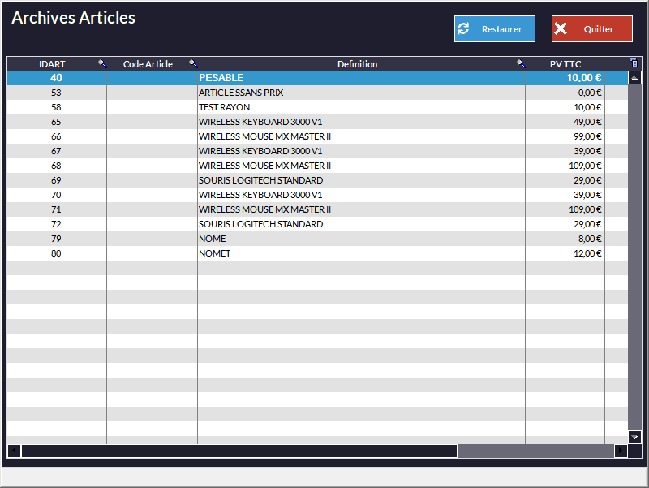
Task: Open the table options icon at top-right corner
Action: pos(634,64)
